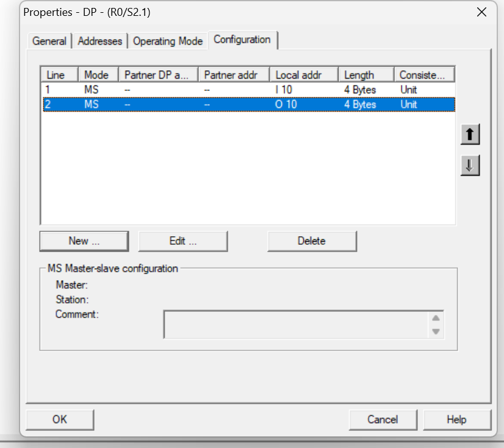Click the local address I 10 cell
Viewport: 504px width, 448px height.
pyautogui.click(x=284, y=89)
